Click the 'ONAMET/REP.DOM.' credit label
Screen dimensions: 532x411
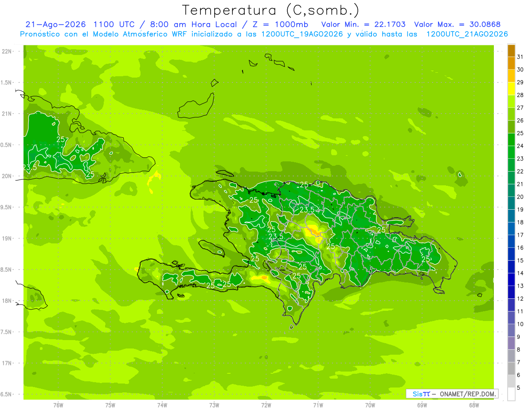468,394
